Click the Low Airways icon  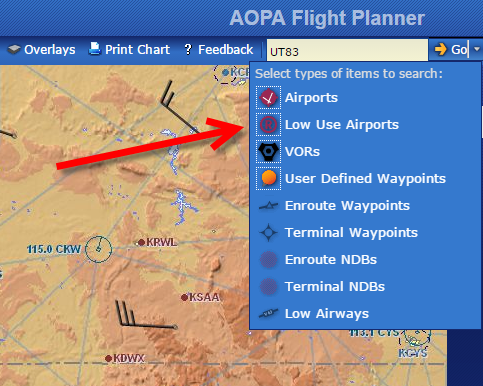click(x=268, y=313)
